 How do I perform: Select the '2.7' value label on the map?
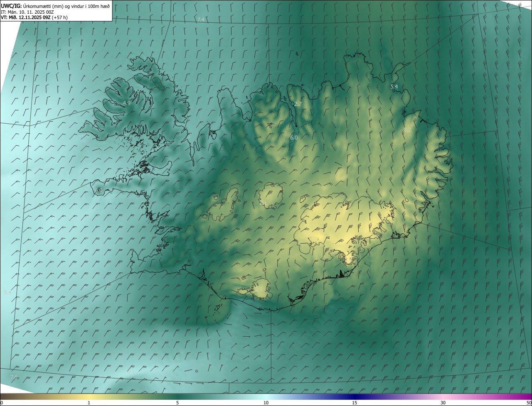298,104
